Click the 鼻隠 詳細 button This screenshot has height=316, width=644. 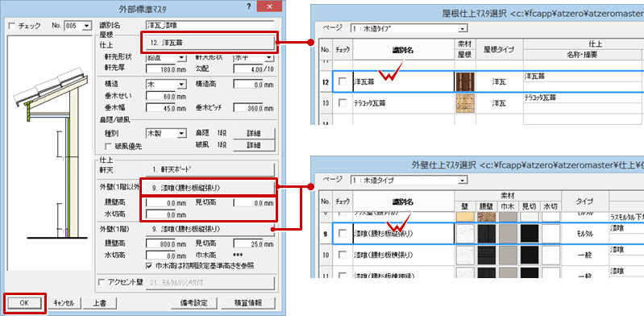coord(254,133)
